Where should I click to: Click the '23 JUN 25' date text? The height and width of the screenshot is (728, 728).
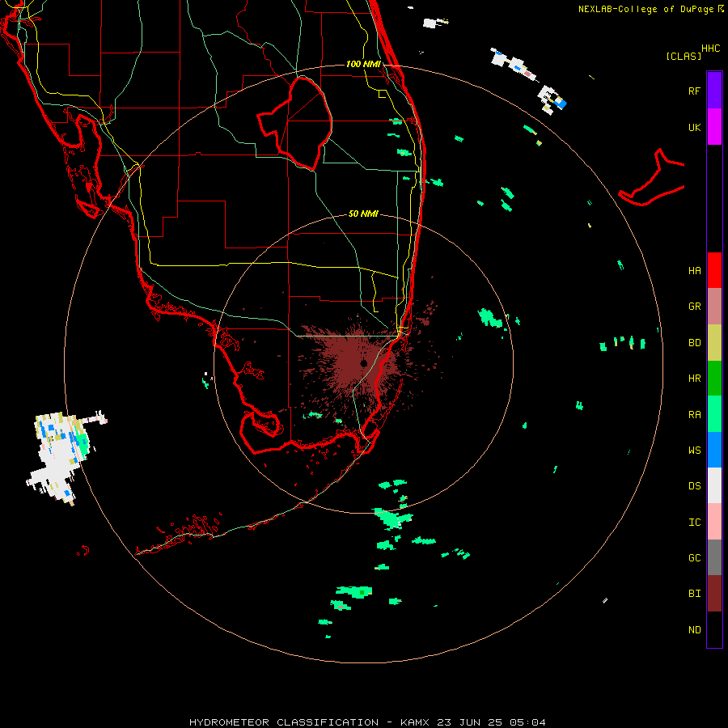coord(469,722)
